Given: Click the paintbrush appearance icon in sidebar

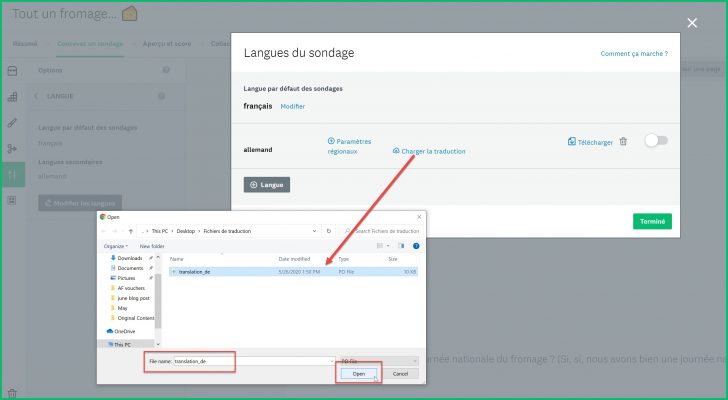Looking at the screenshot, I should pos(12,122).
